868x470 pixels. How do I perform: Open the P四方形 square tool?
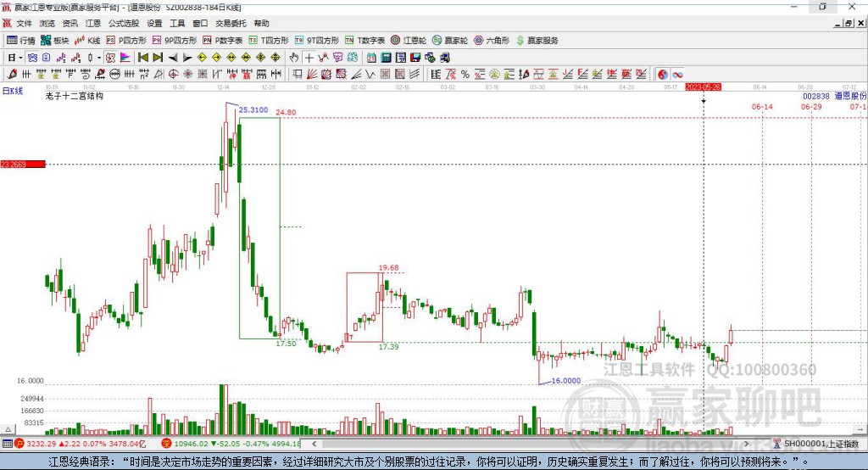coord(126,41)
